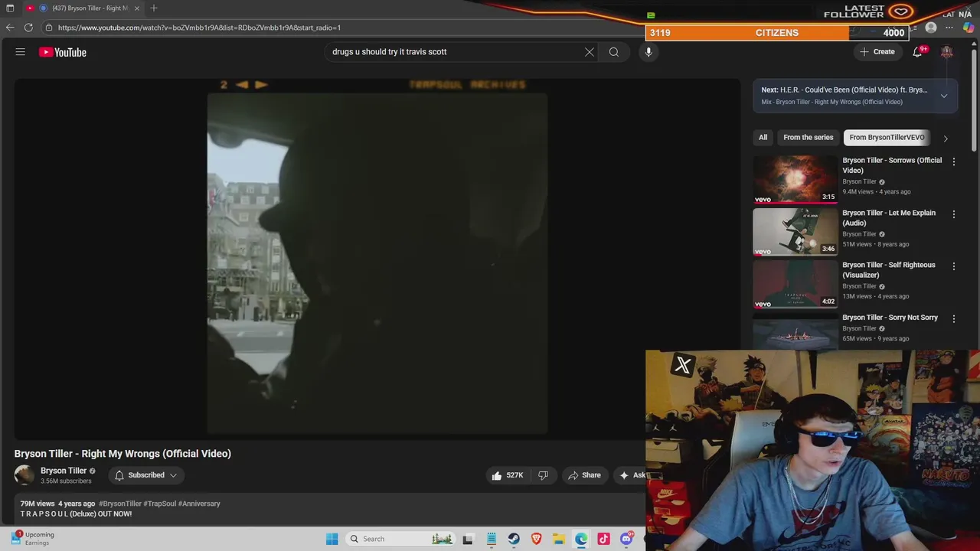Go to YouTube home via logo

63,52
